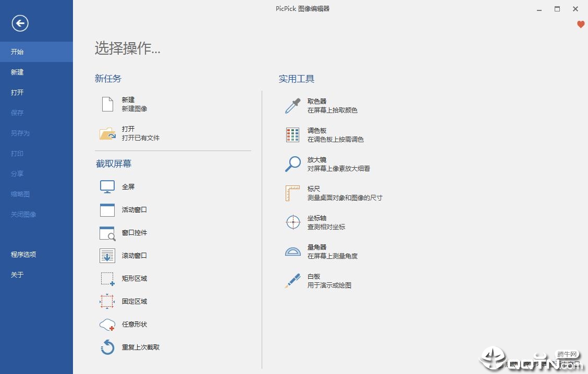Open the color palette grid icon

coord(292,135)
